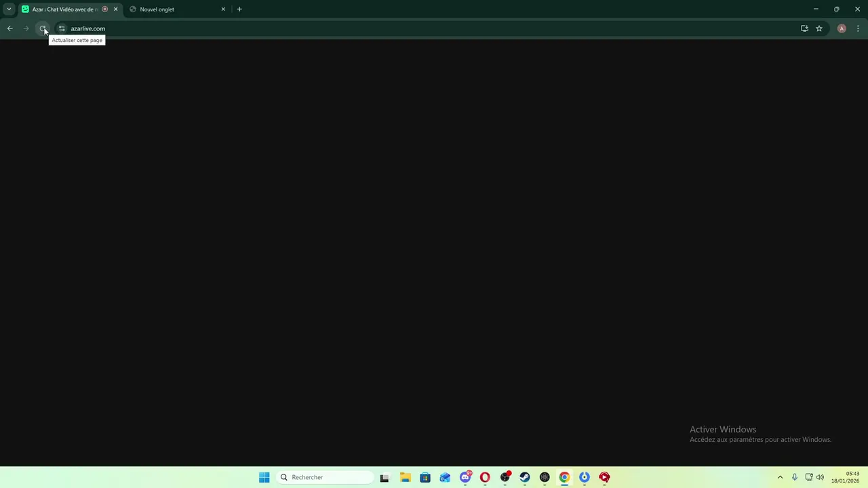Close the Chrome window

[857, 9]
